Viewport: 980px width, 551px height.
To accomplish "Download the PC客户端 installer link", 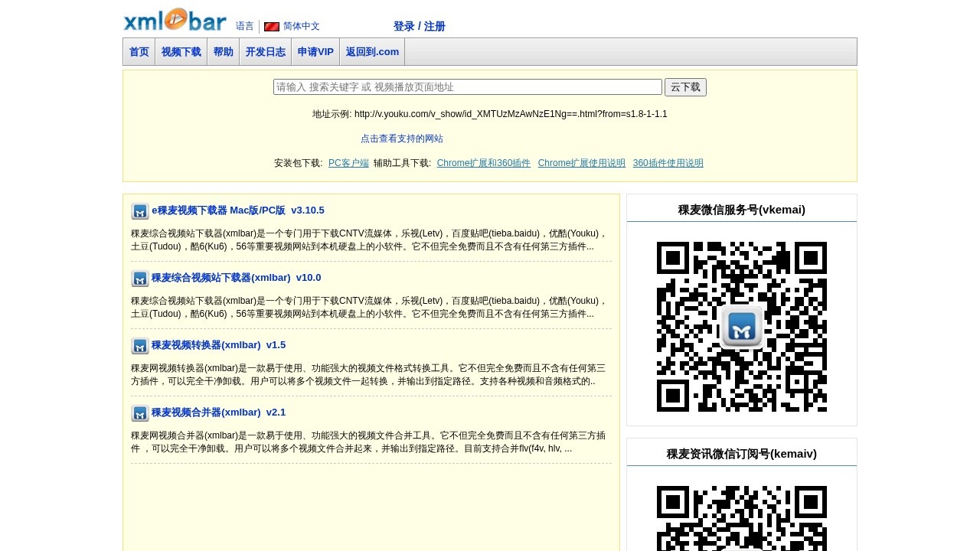I will click(x=348, y=163).
